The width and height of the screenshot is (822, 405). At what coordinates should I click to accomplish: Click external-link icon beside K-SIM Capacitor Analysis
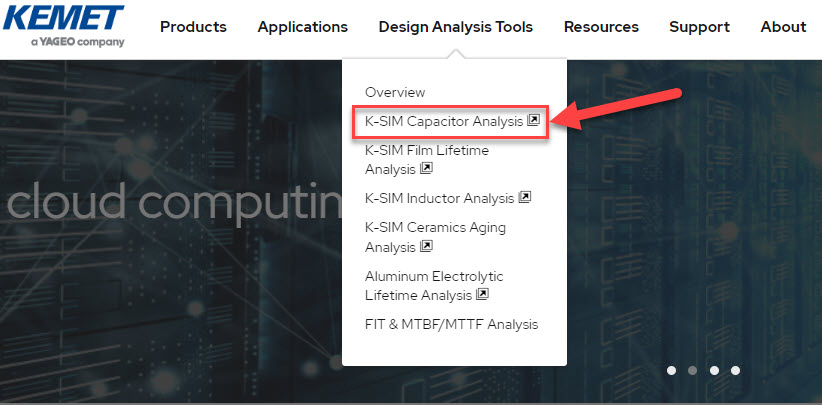click(533, 121)
